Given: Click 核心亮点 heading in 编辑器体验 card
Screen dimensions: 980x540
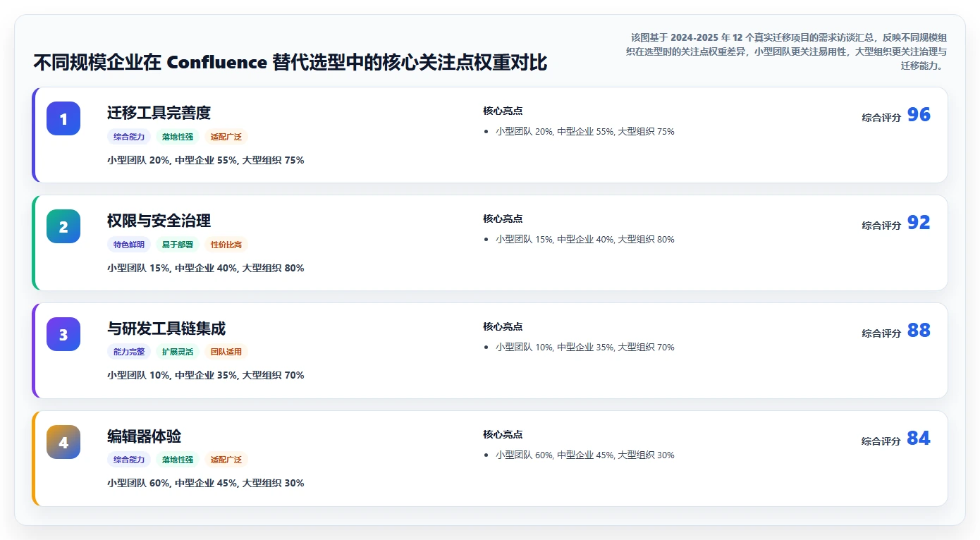Looking at the screenshot, I should pos(503,434).
